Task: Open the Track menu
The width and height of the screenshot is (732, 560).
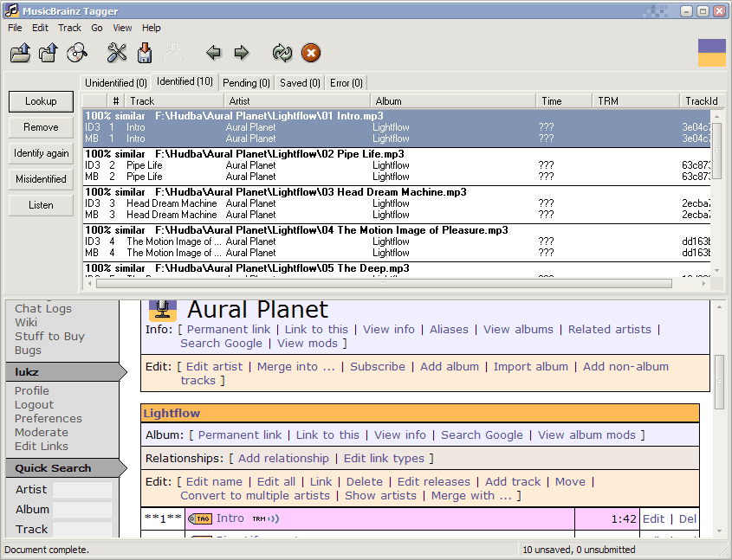Action: pos(69,28)
